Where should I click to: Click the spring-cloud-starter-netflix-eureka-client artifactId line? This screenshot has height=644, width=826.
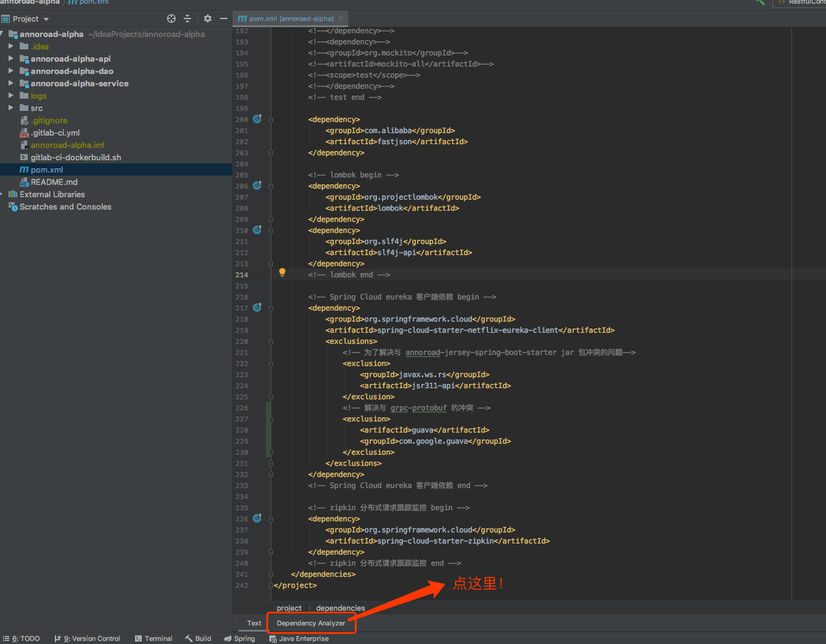pyautogui.click(x=470, y=330)
